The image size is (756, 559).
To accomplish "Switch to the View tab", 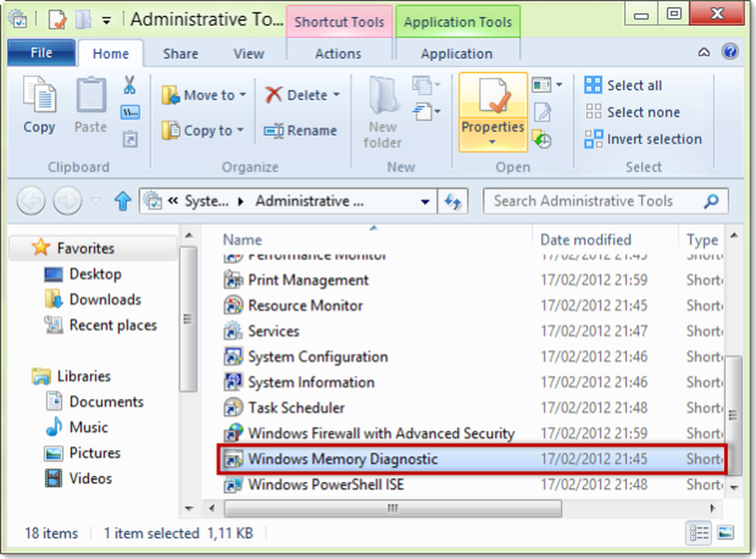I will point(249,54).
